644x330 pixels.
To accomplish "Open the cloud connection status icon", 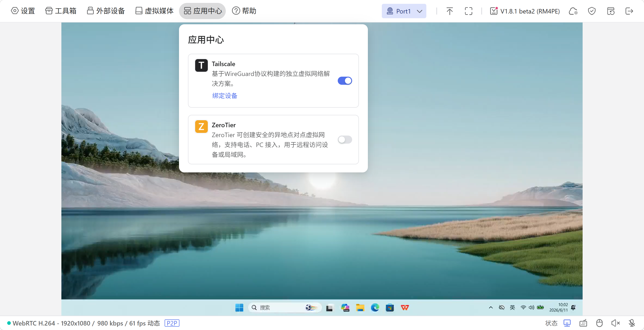I will 573,11.
